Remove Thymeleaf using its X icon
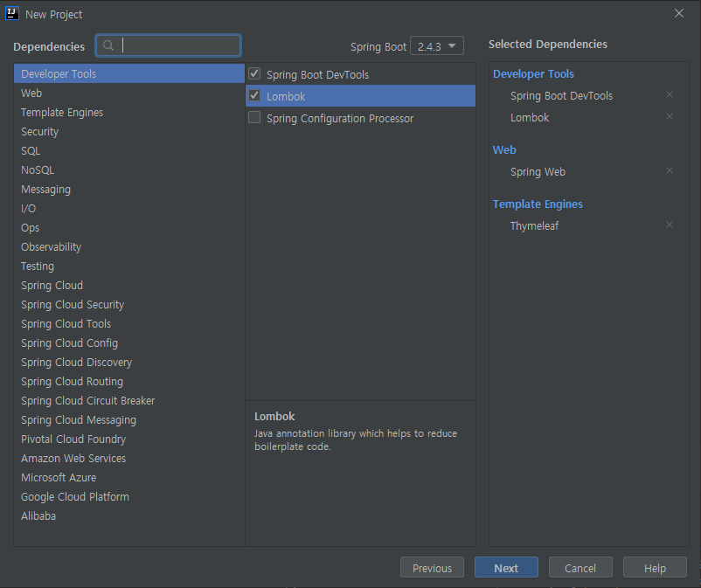Screen dimensions: 701x588 pos(670,225)
